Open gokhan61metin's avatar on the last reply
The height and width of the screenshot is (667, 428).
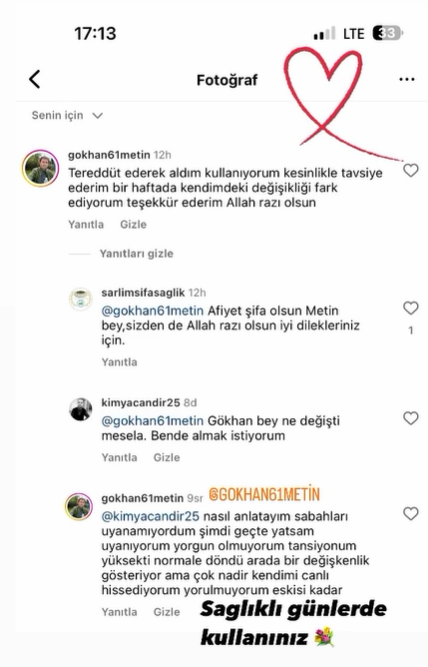click(x=79, y=507)
